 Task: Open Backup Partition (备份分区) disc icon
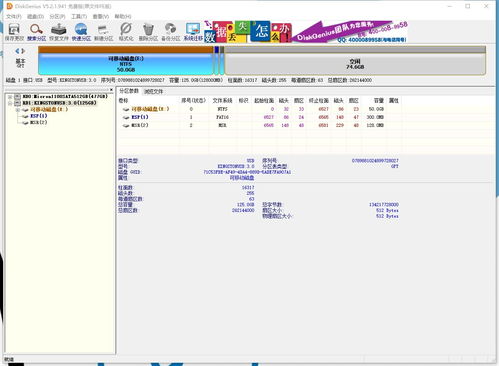click(171, 32)
